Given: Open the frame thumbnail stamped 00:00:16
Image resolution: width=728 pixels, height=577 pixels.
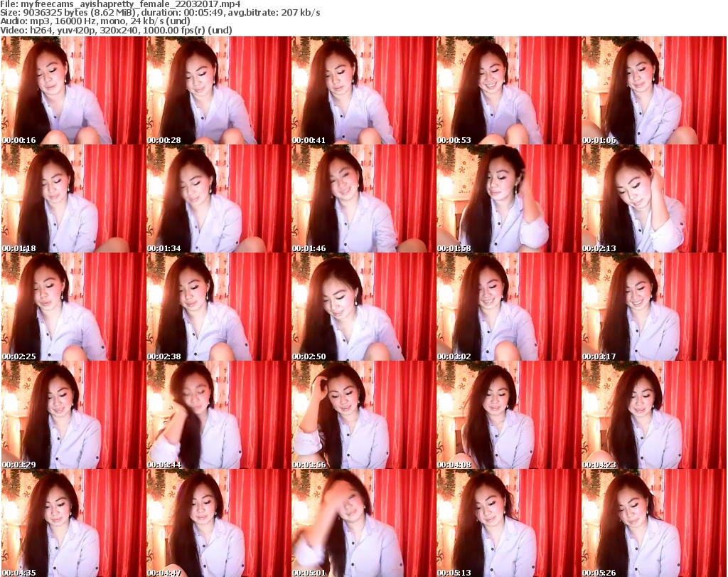Looking at the screenshot, I should [74, 90].
